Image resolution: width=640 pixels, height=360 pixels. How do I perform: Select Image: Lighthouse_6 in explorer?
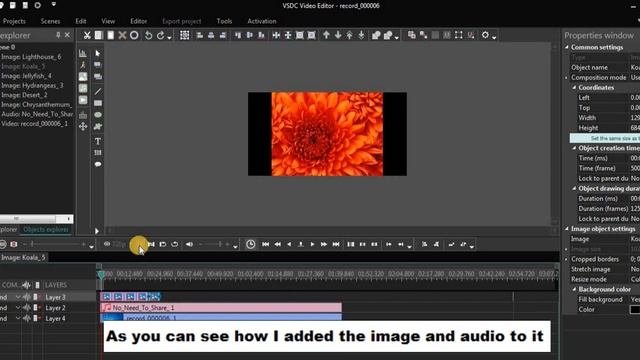click(x=31, y=57)
